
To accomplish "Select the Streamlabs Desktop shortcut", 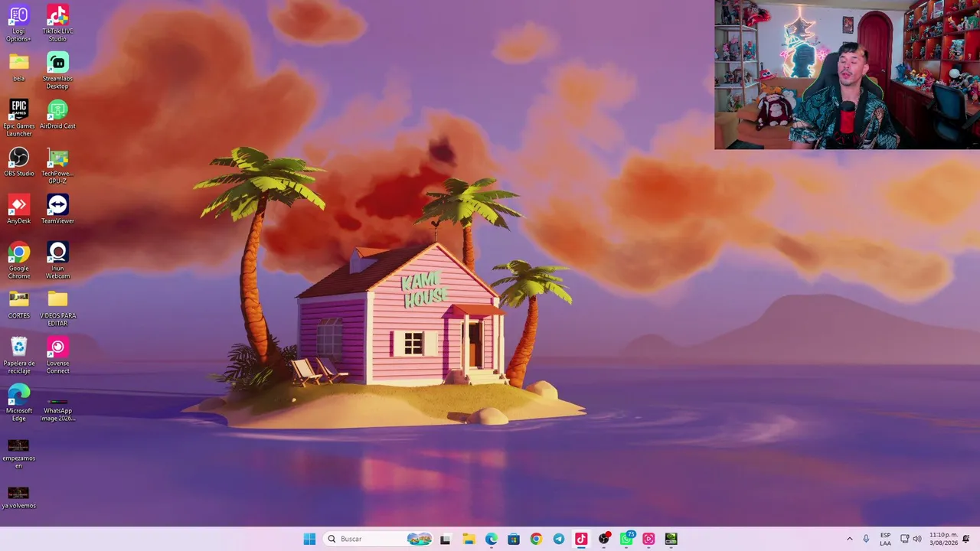I will click(x=57, y=70).
